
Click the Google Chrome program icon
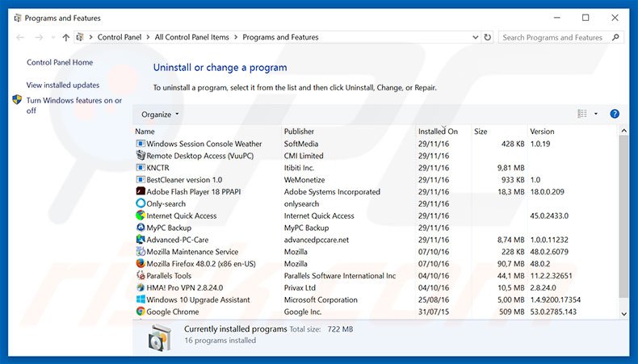click(x=141, y=312)
